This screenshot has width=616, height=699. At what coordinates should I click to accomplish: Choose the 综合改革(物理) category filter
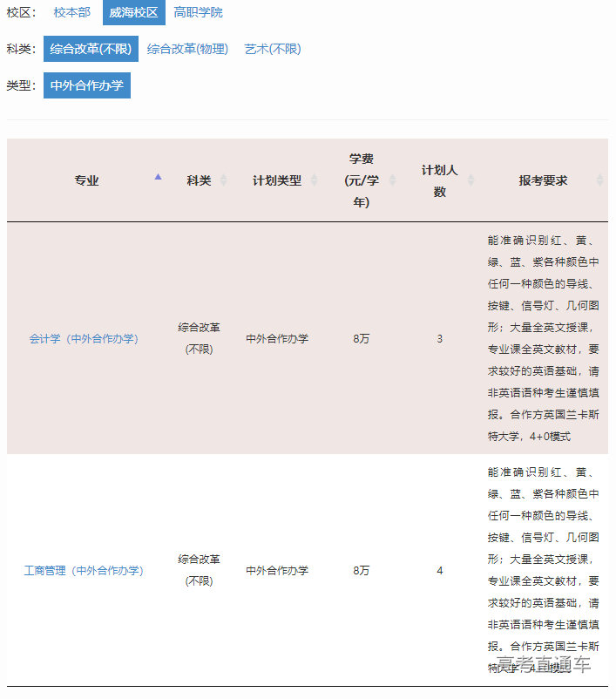coord(187,49)
